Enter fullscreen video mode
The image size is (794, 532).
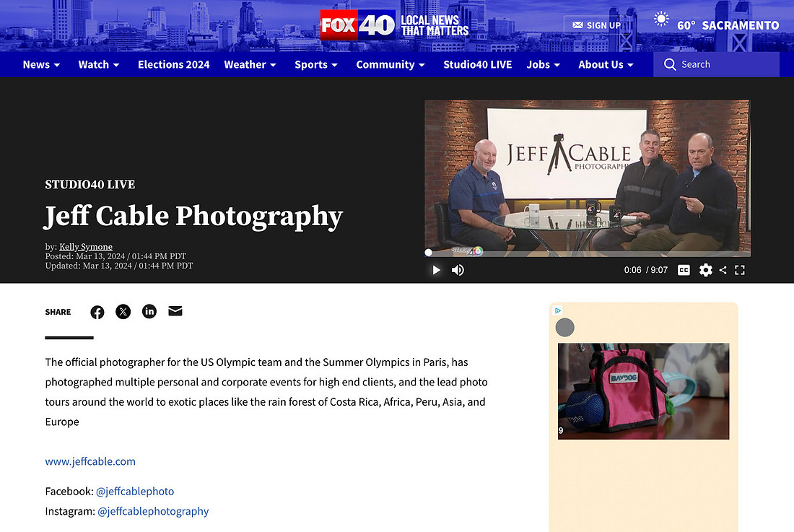740,270
